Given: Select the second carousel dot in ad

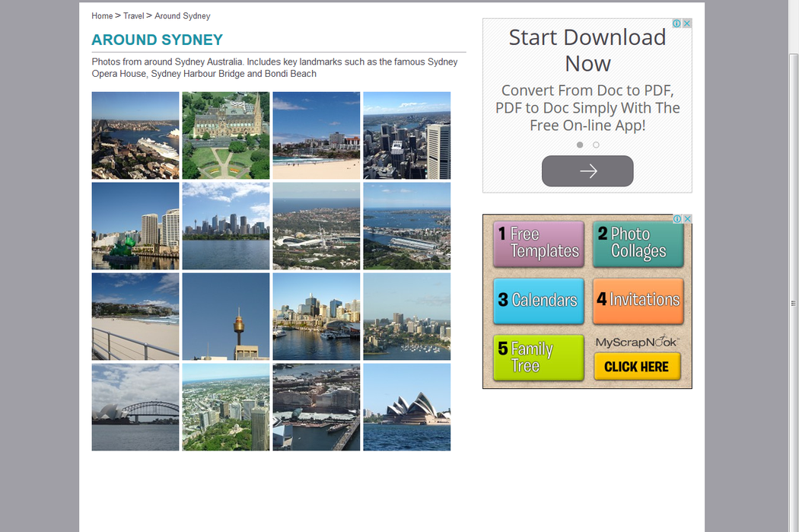Looking at the screenshot, I should (596, 145).
